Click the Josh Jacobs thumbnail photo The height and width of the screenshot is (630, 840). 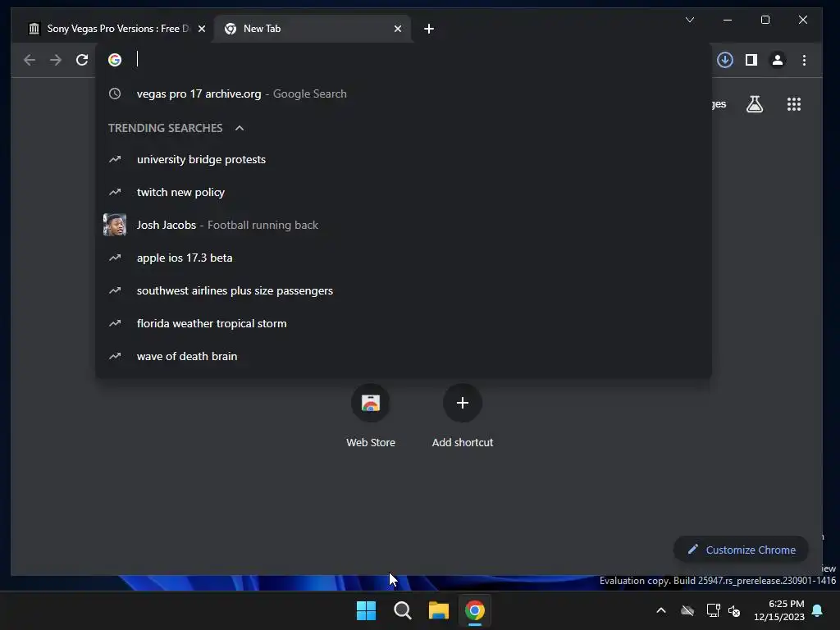[x=115, y=225]
